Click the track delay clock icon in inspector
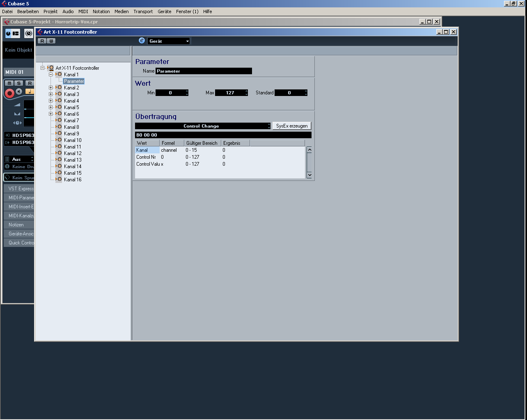Screen dimensions: 527x420 coord(17,123)
